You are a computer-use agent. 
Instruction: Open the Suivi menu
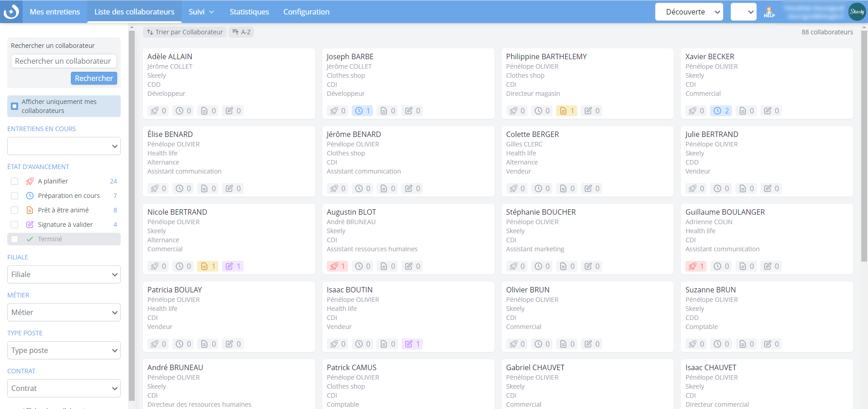tap(201, 12)
